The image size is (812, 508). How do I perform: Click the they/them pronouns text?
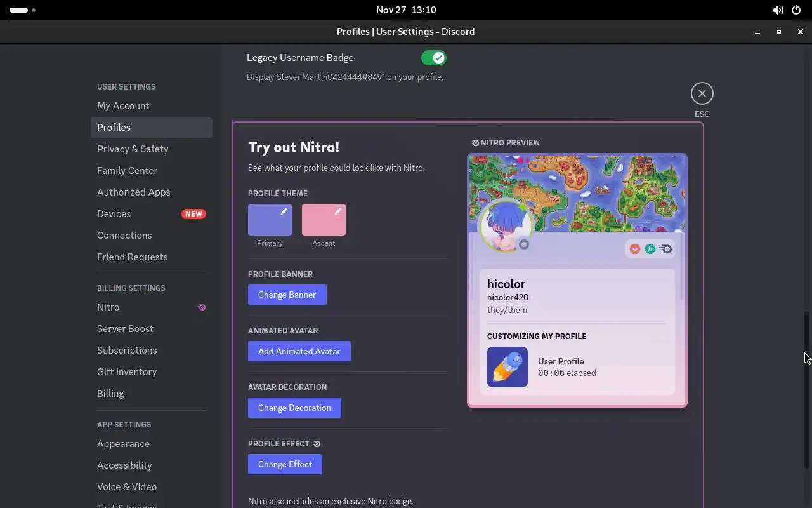507,310
